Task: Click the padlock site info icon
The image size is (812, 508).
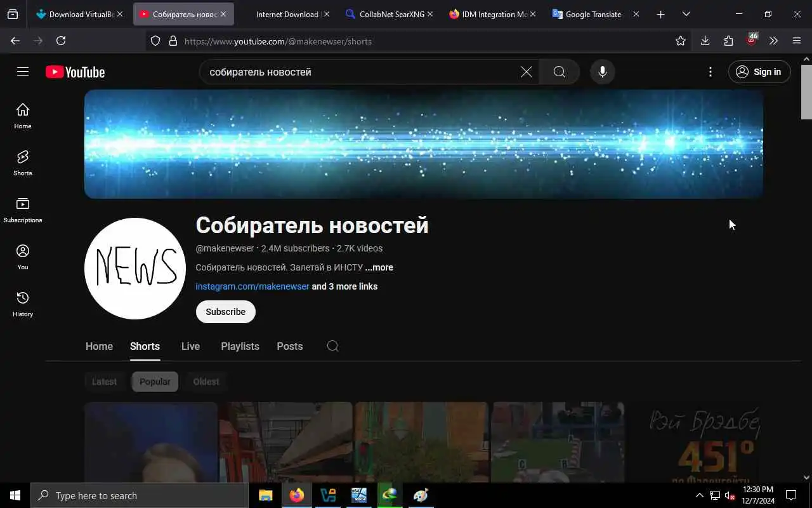Action: coord(173,41)
